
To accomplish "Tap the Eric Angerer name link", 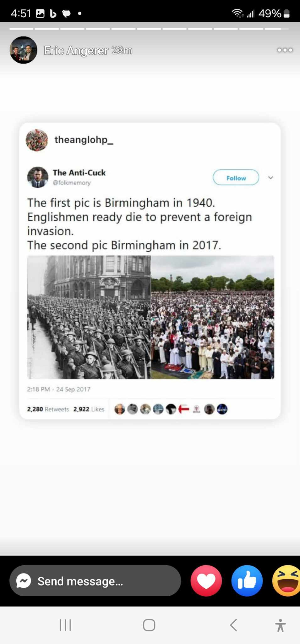I will tap(76, 50).
